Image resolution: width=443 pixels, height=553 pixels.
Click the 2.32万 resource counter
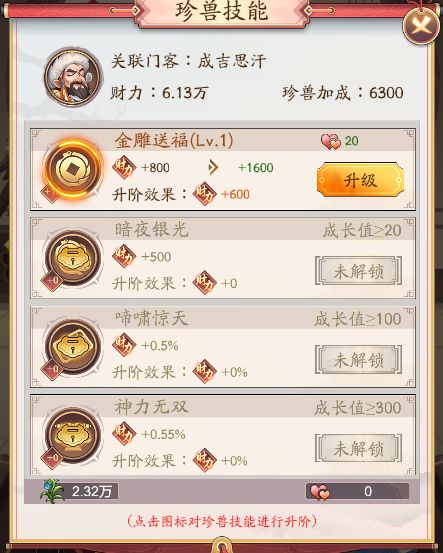pos(92,491)
